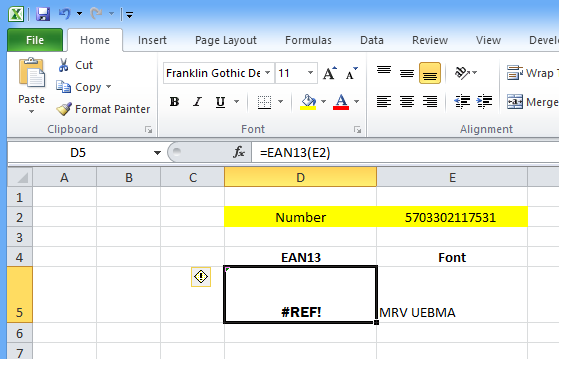Apply the yellow fill color
Screen dimensions: 562x365
coord(308,102)
